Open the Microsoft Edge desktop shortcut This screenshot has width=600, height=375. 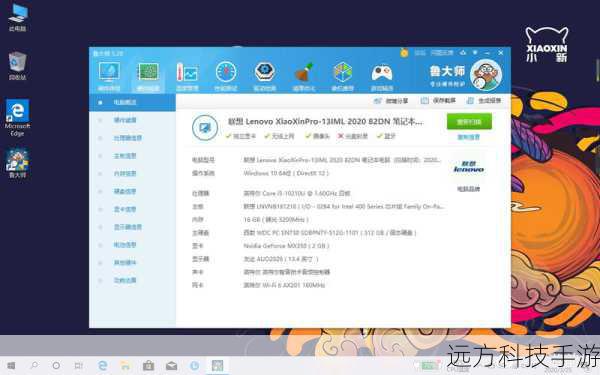click(x=18, y=118)
